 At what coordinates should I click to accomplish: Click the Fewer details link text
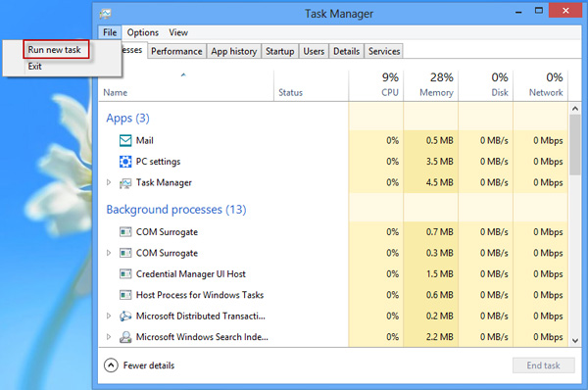149,366
